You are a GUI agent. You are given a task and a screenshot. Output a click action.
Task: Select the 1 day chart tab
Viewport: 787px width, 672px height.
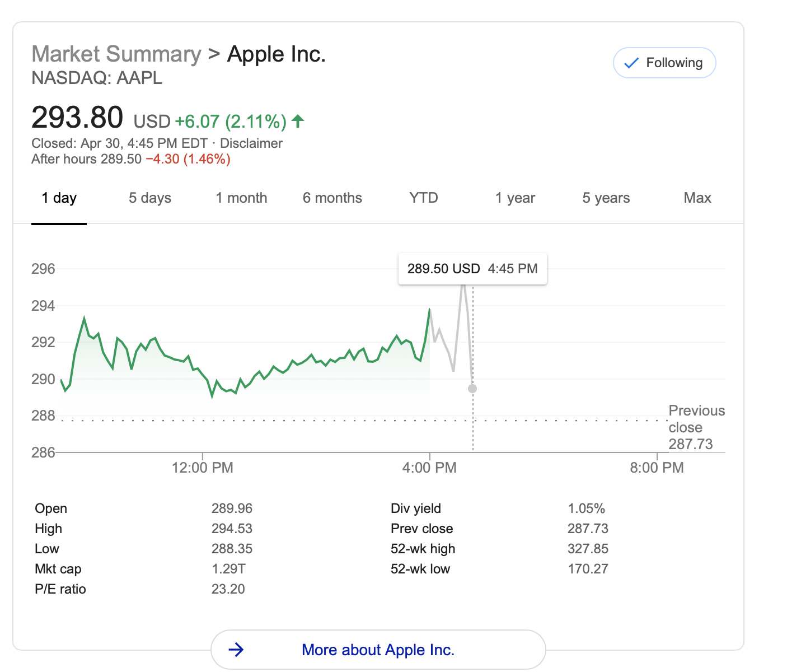[59, 198]
